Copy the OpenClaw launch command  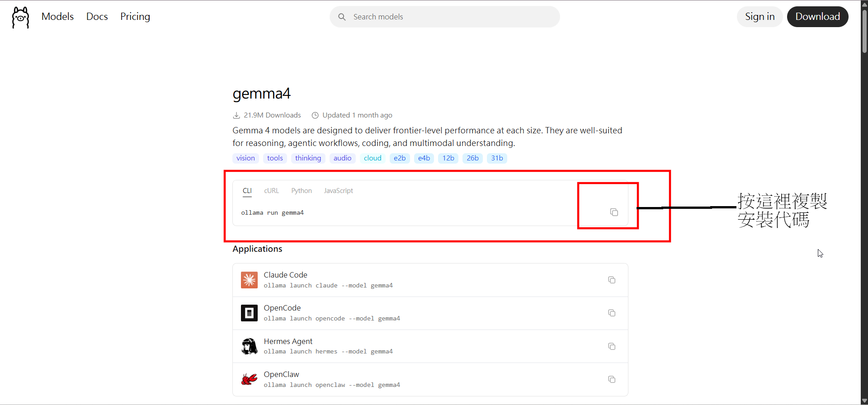[612, 379]
